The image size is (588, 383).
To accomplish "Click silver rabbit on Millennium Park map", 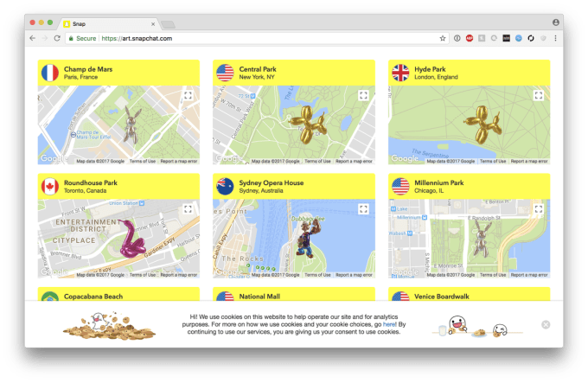I will pos(482,238).
